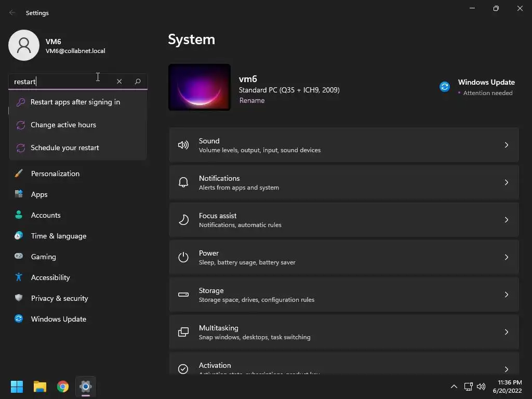Image resolution: width=532 pixels, height=399 pixels.
Task: Click the Rename link under vm6
Action: pos(252,100)
